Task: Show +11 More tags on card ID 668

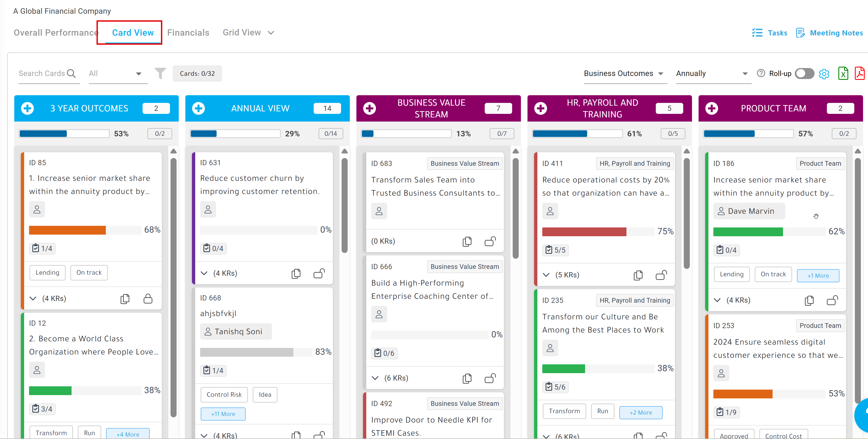Action: point(223,414)
